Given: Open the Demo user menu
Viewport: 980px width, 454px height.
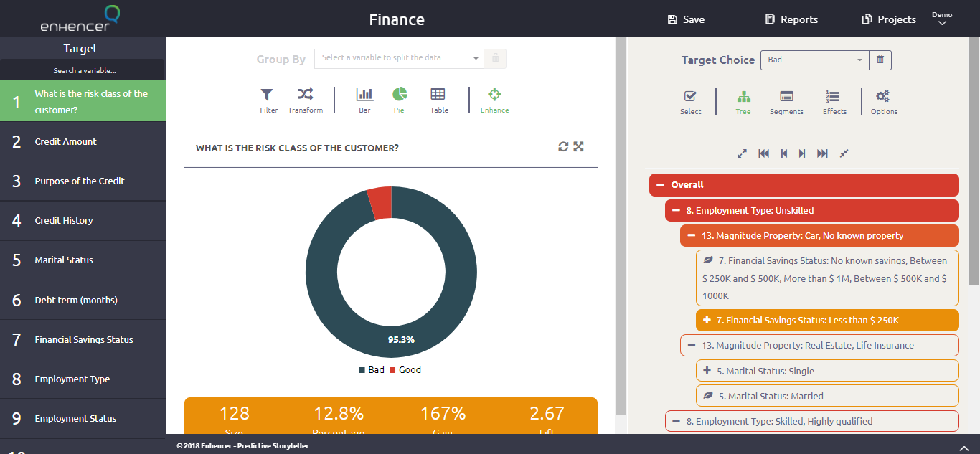Looking at the screenshot, I should pos(942,19).
